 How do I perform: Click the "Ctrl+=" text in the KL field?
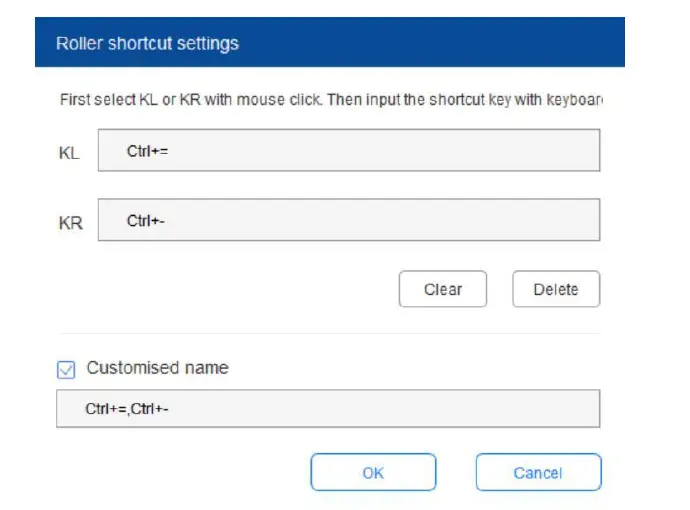pos(148,151)
